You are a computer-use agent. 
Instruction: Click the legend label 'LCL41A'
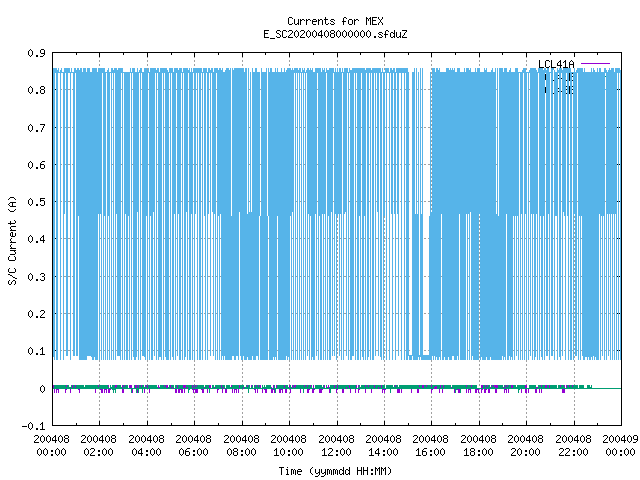pos(556,64)
